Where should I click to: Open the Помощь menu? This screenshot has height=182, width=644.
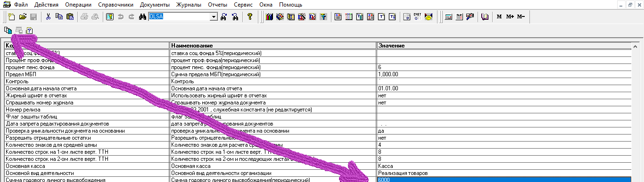(291, 4)
